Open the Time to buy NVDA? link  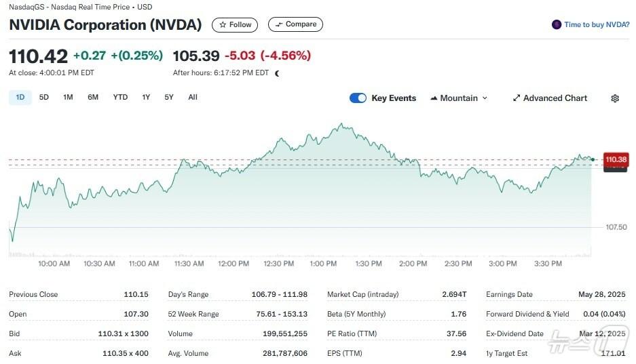(x=597, y=24)
